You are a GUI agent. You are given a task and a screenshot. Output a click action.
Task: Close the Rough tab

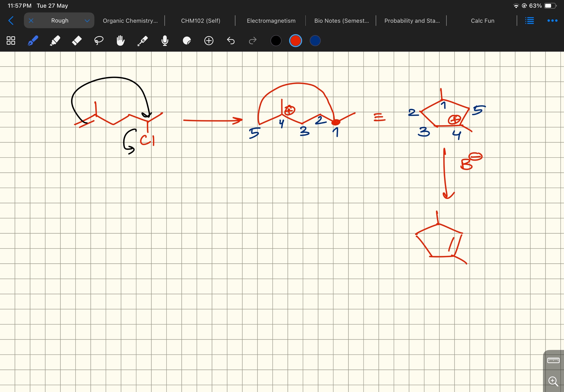31,21
